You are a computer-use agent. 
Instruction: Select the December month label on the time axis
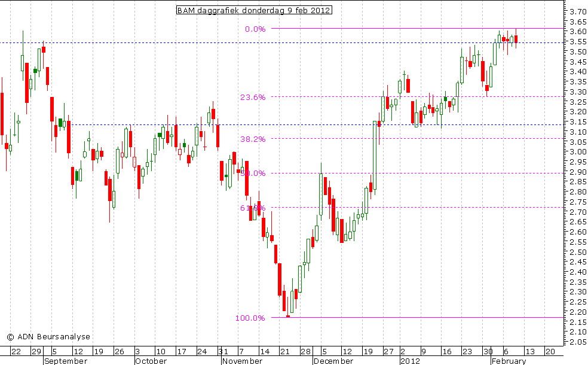coord(333,361)
